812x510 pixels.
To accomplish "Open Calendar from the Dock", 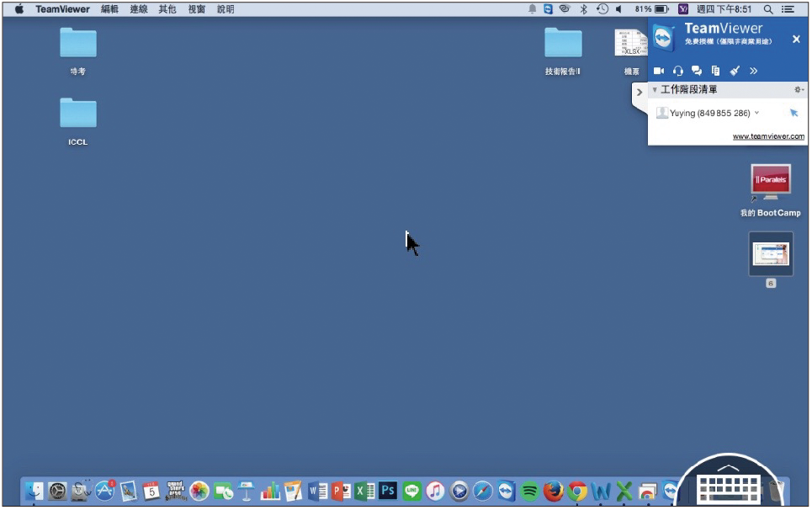I will tap(151, 491).
